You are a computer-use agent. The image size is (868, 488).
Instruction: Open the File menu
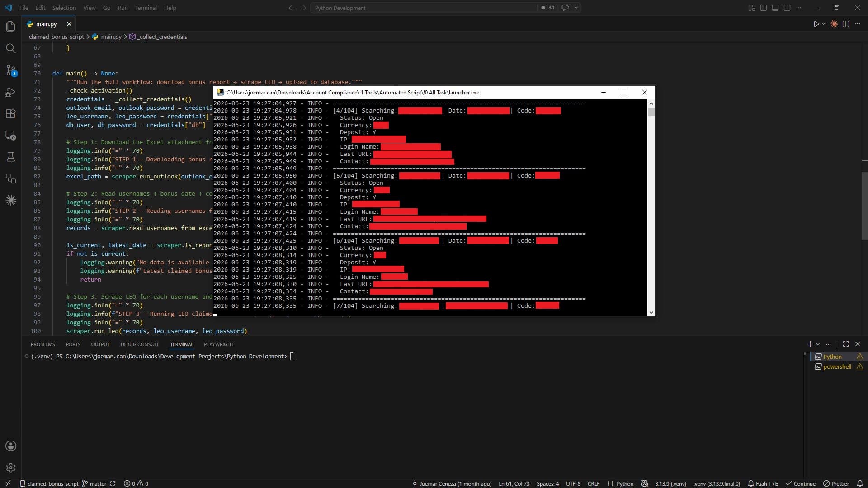point(24,8)
